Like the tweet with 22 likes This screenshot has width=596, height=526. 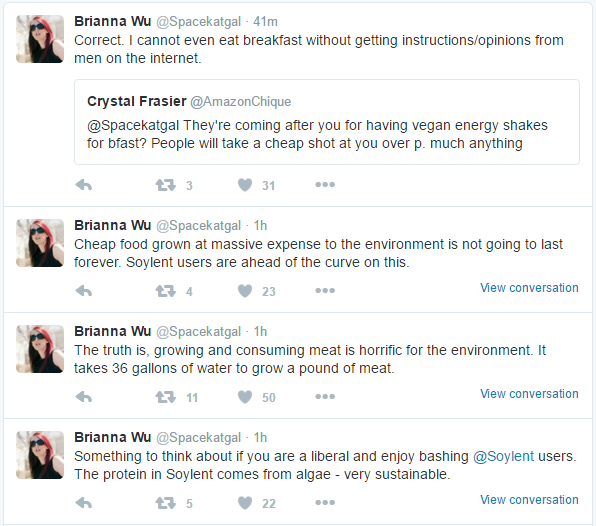pyautogui.click(x=245, y=503)
